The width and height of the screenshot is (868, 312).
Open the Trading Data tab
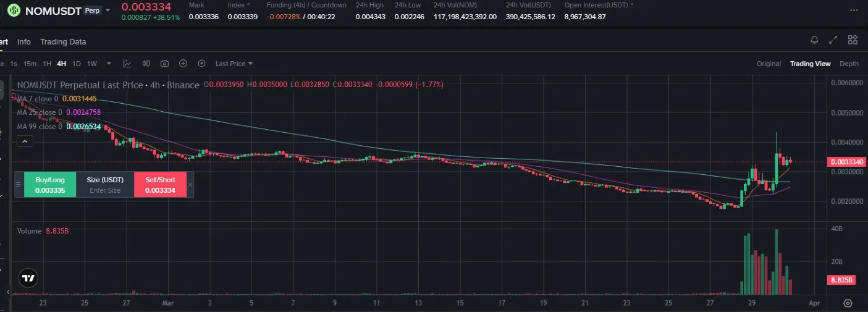click(x=63, y=42)
